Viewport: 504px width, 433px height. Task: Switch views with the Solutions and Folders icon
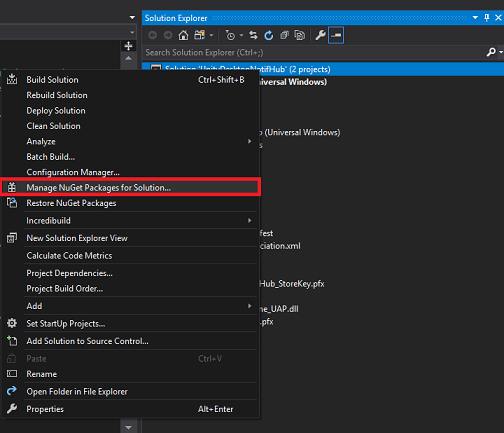200,35
